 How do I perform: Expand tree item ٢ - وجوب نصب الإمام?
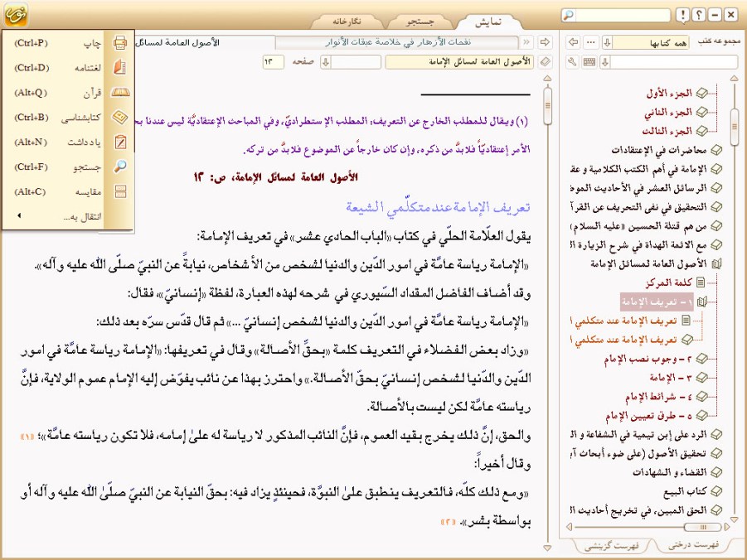point(701,359)
